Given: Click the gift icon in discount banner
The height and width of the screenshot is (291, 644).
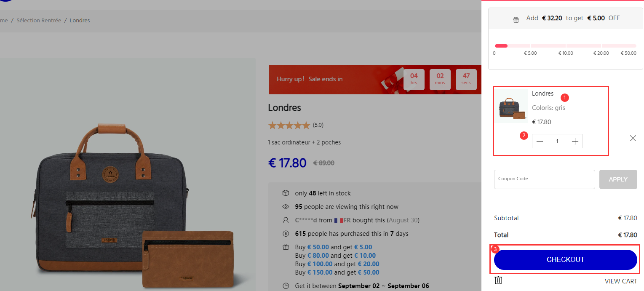Looking at the screenshot, I should [516, 19].
